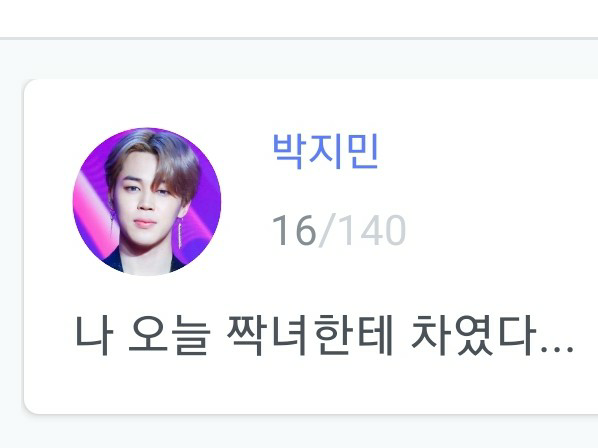Open the circular profile avatar picture
The image size is (598, 448).
click(x=147, y=202)
